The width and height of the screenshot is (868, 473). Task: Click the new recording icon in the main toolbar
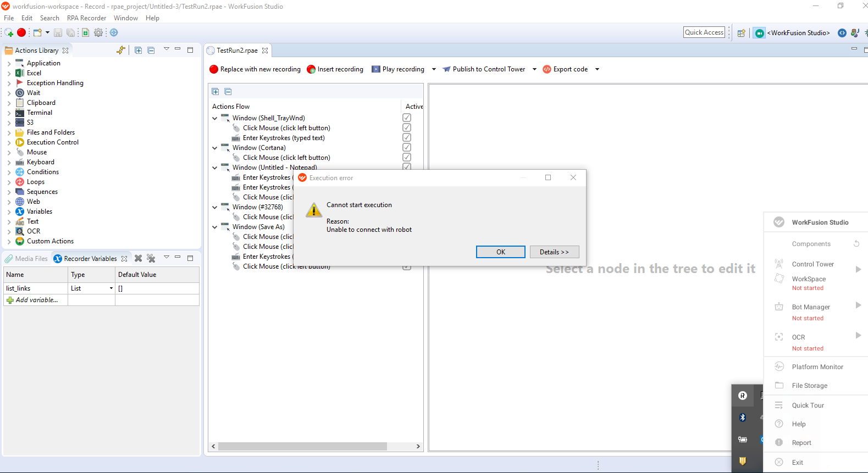click(x=9, y=33)
